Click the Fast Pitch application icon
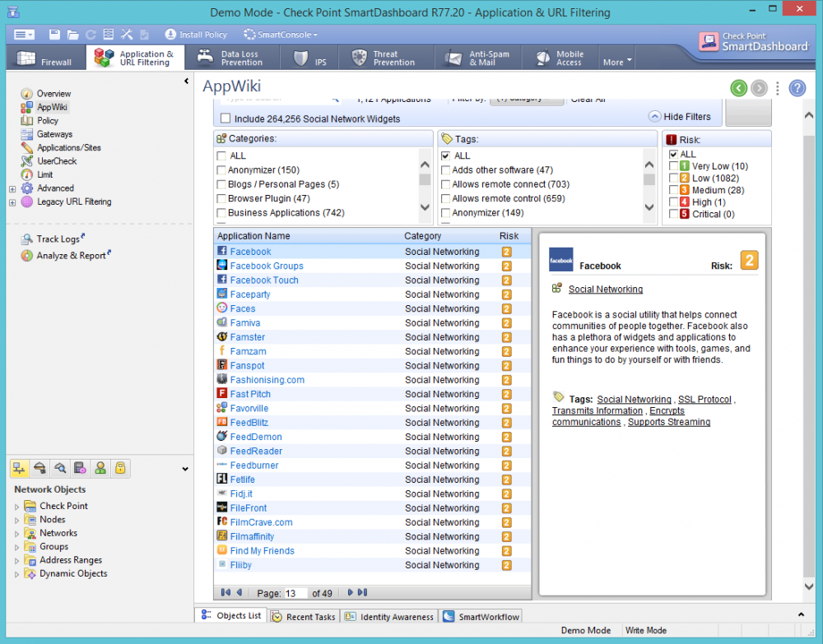Screen dimensions: 823x644 coord(222,393)
